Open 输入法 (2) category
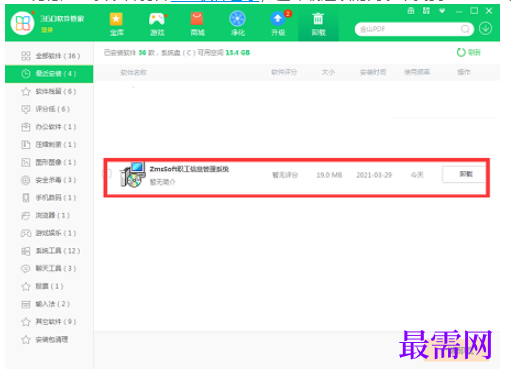The image size is (511, 376). click(49, 304)
